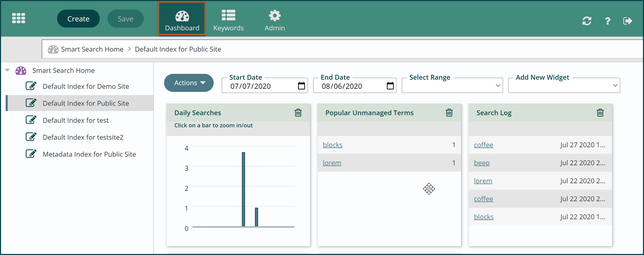Switch to the Dashboard tab

182,19
